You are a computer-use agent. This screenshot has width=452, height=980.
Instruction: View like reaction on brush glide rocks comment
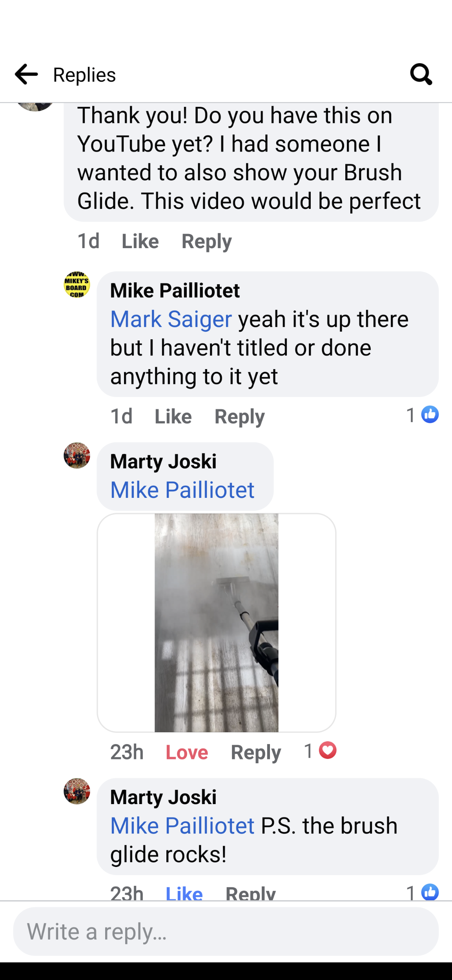(x=423, y=891)
